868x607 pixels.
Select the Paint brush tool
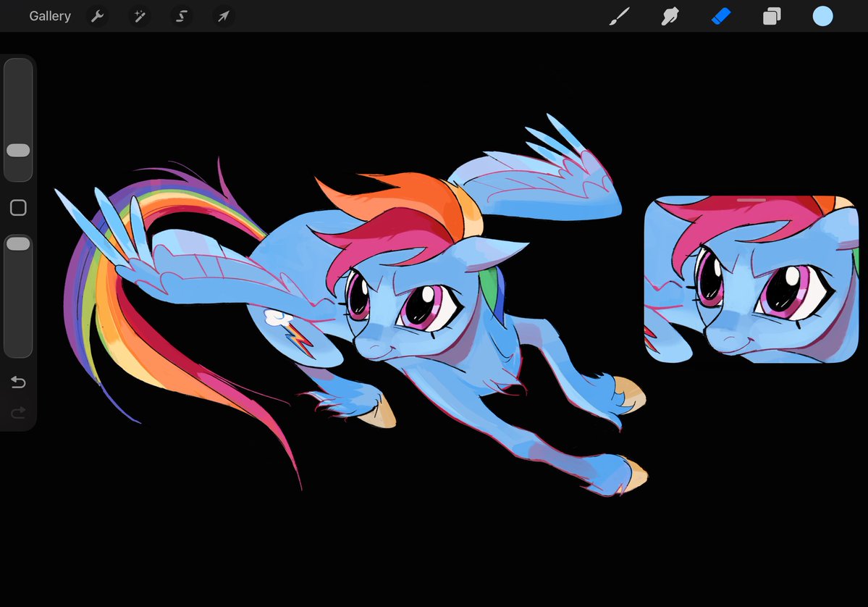pos(620,16)
